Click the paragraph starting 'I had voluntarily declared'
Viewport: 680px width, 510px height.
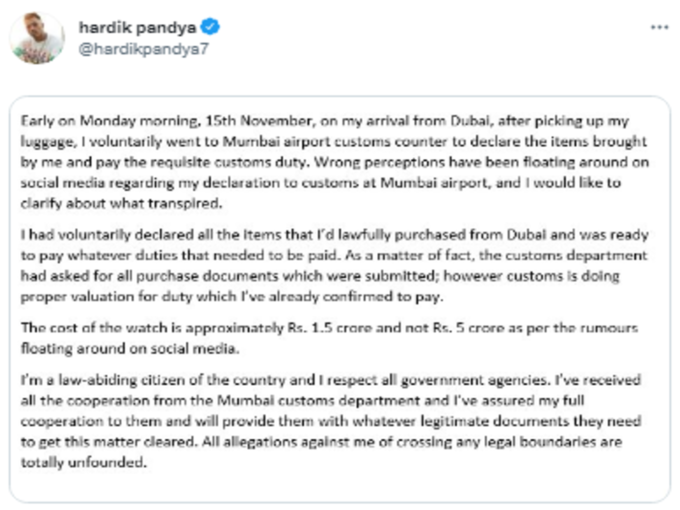(x=334, y=265)
